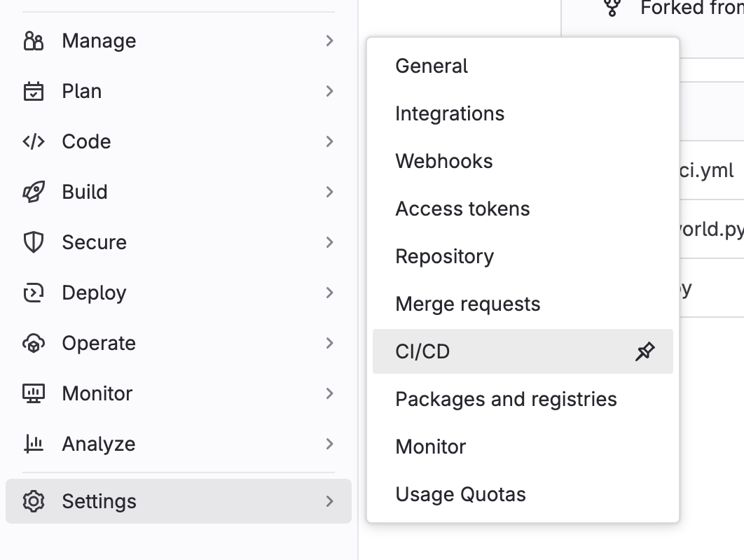Expand the Analyze section chevron
Viewport: 744px width, 560px height.
(x=330, y=444)
